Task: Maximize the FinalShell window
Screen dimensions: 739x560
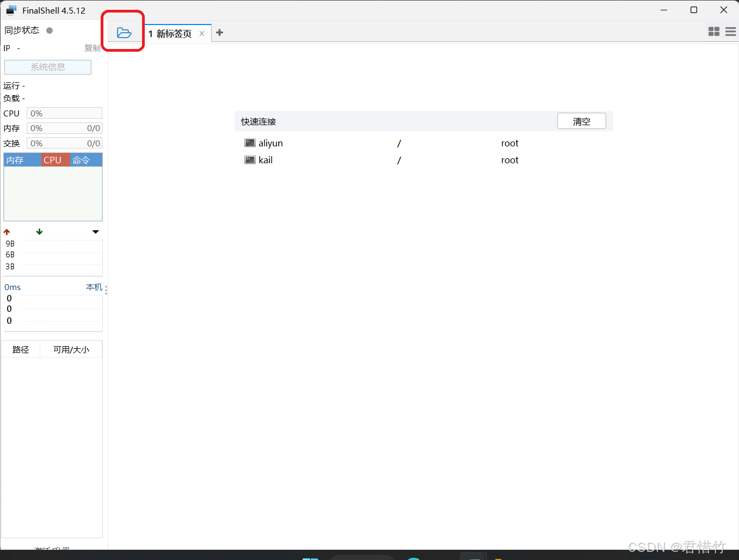Action: [x=694, y=10]
